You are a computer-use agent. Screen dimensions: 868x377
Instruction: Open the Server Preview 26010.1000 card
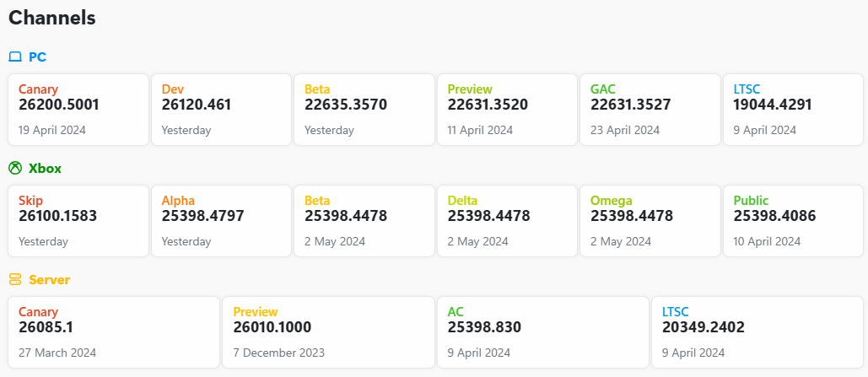(x=329, y=332)
